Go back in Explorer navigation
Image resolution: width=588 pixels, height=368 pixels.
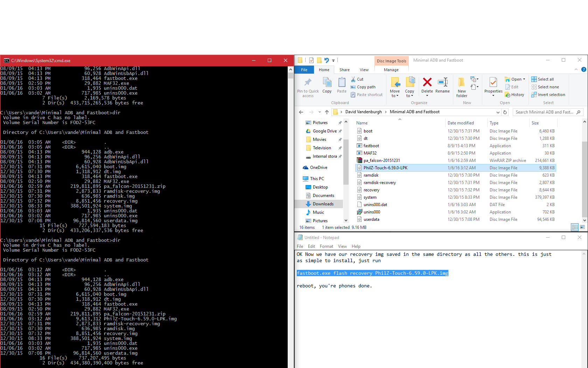pyautogui.click(x=301, y=112)
